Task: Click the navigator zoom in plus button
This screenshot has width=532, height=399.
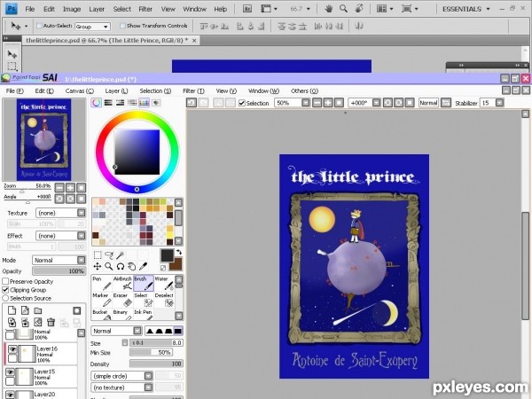Action: 70,188
